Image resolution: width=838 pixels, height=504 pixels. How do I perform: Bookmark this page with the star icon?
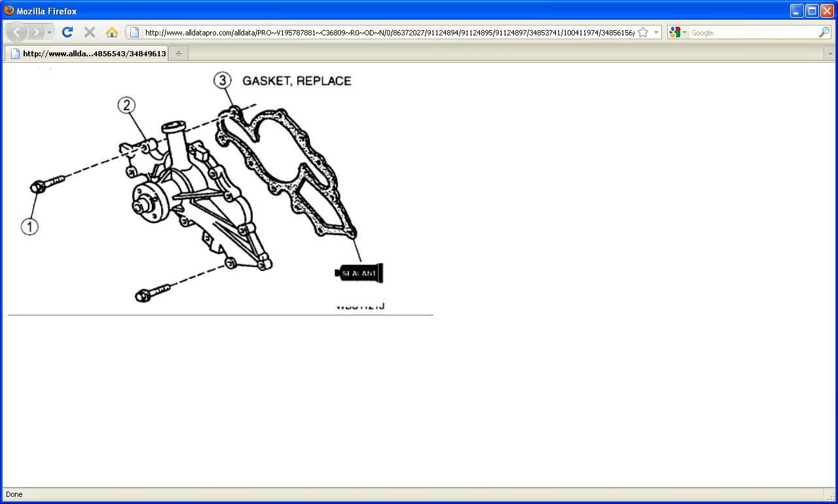(643, 32)
